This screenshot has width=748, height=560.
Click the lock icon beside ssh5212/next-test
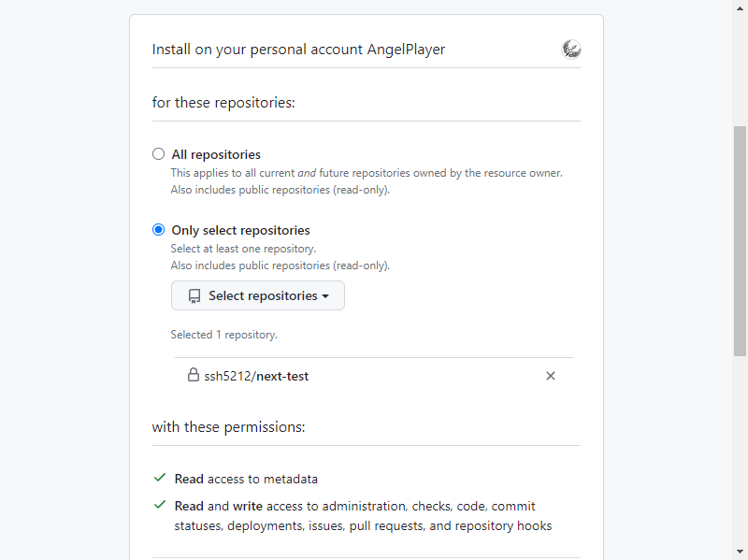(x=194, y=376)
